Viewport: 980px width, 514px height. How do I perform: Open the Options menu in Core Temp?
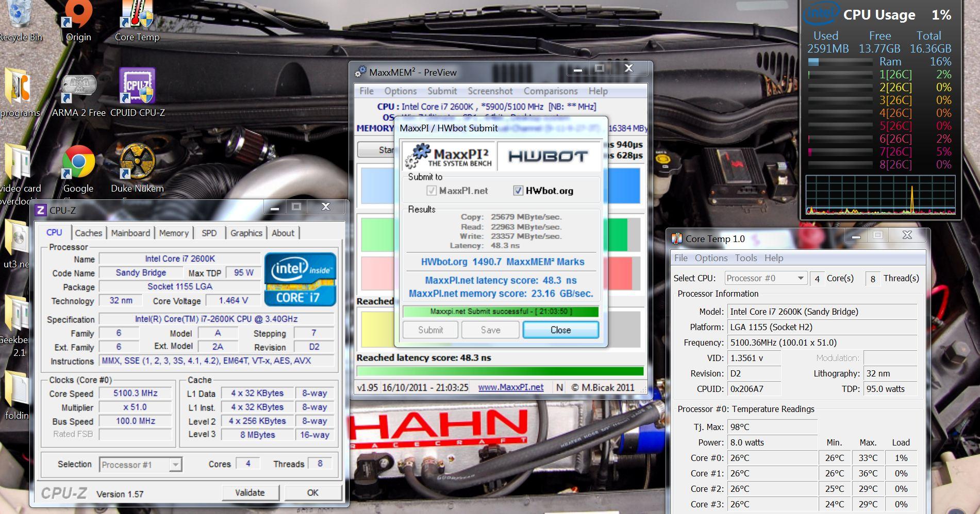711,258
